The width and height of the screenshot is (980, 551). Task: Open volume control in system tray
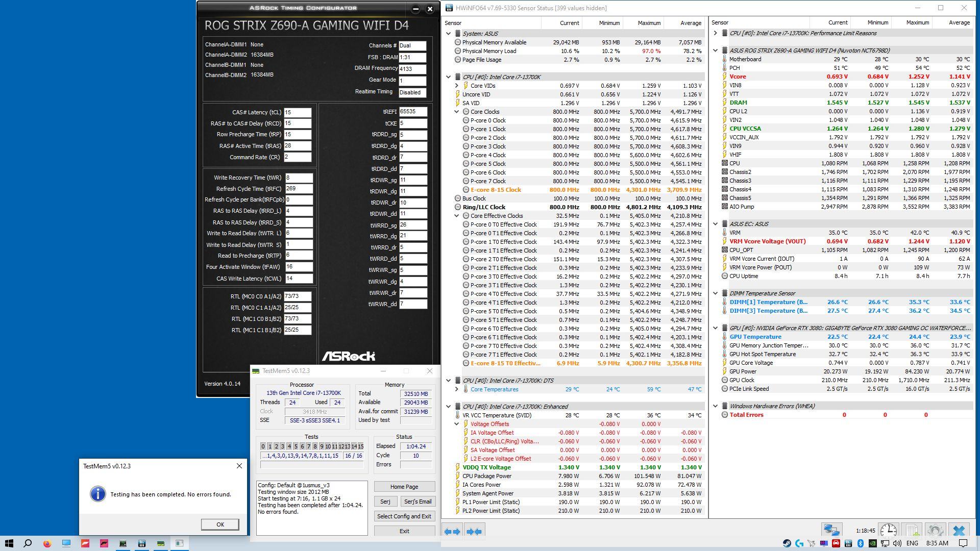click(897, 543)
